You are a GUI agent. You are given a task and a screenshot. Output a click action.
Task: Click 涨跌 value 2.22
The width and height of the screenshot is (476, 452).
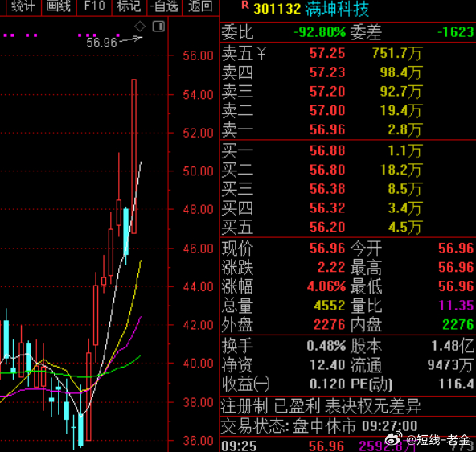(331, 268)
